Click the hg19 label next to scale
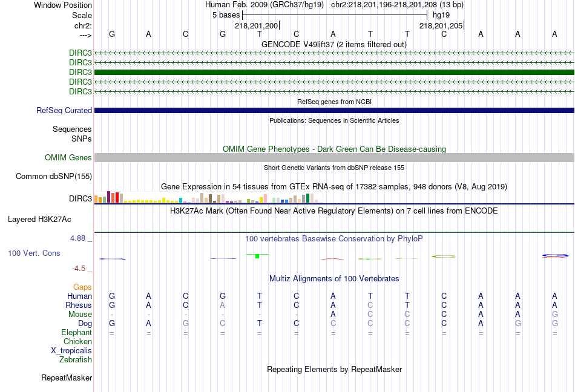Viewport: 575px width, 392px height. click(441, 15)
